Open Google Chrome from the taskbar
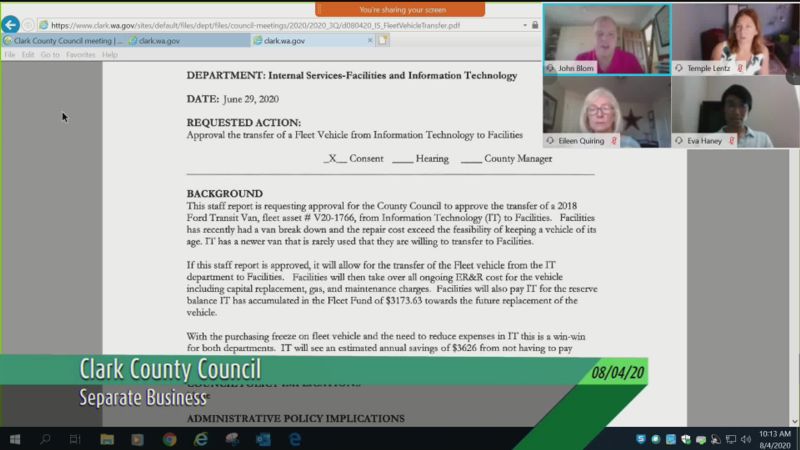 [169, 439]
